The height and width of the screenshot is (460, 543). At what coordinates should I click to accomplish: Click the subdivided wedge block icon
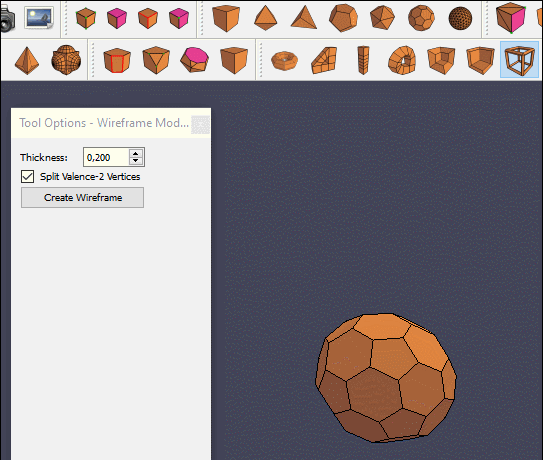(x=324, y=60)
